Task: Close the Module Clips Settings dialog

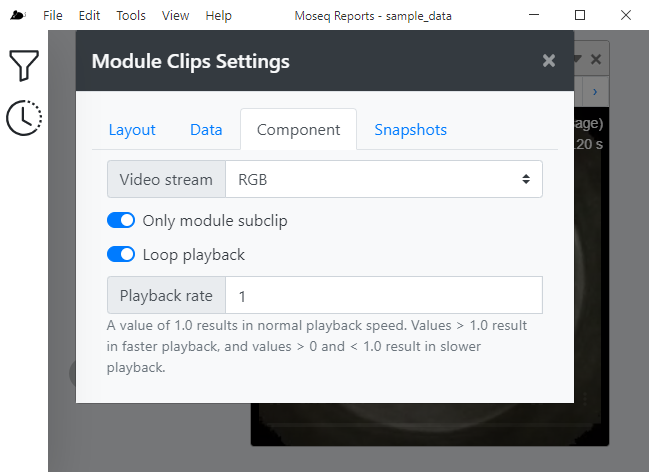Action: coord(549,61)
